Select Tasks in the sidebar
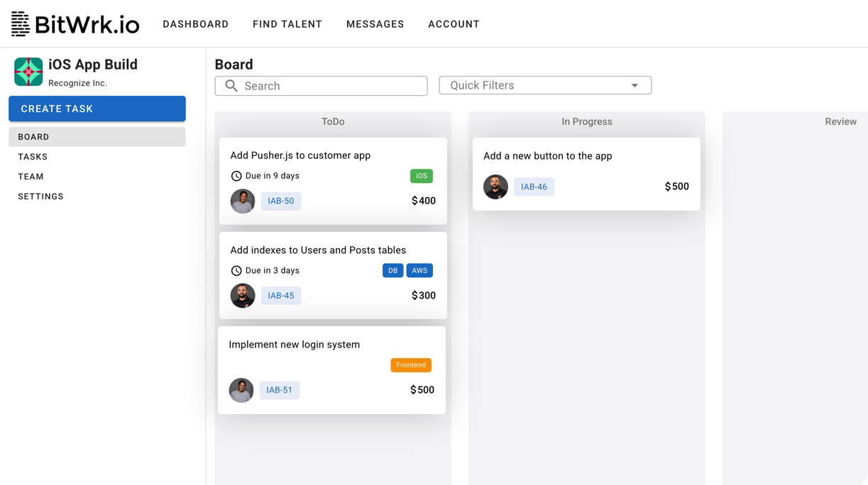This screenshot has height=485, width=868. point(33,157)
